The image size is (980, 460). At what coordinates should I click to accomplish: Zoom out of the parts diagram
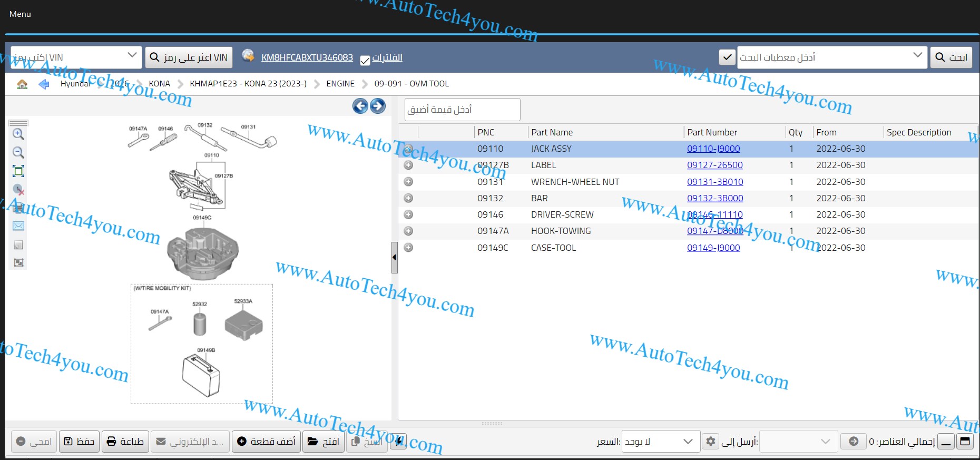18,152
